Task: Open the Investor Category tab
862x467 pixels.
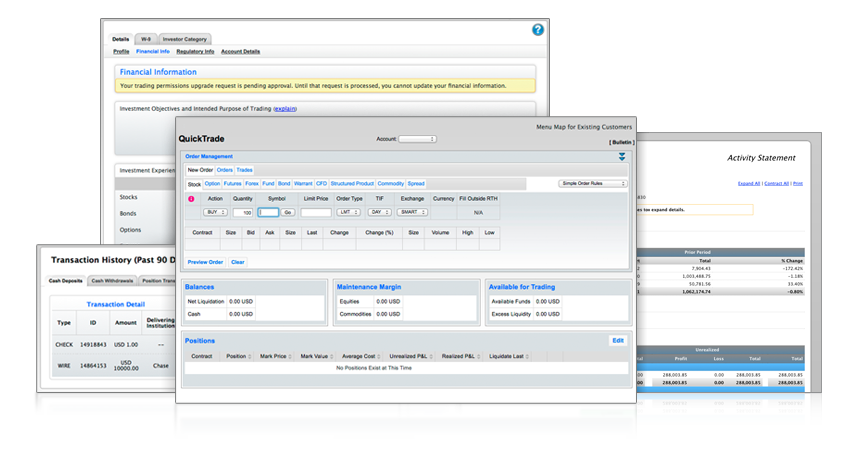Action: tap(185, 39)
